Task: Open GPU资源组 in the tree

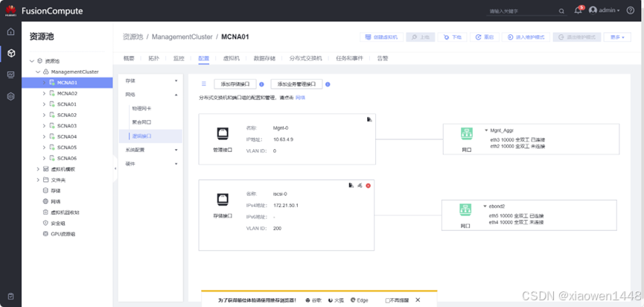Action: (x=63, y=234)
